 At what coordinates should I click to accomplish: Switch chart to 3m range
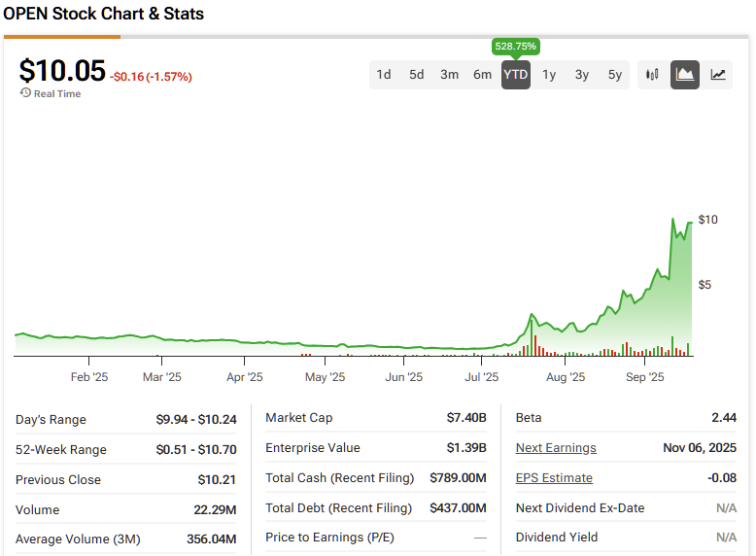tap(449, 75)
